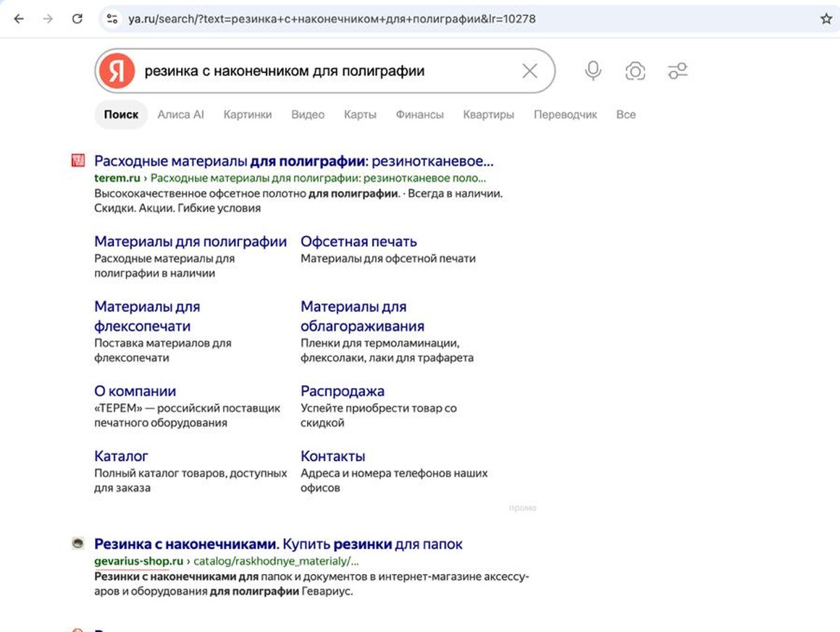Reload the page with the refresh icon

tap(77, 19)
